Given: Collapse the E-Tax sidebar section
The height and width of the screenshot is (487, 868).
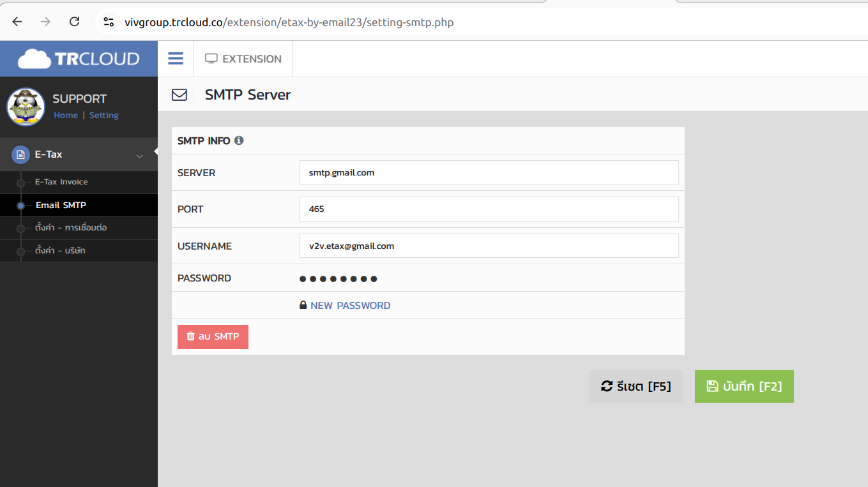Looking at the screenshot, I should point(79,154).
